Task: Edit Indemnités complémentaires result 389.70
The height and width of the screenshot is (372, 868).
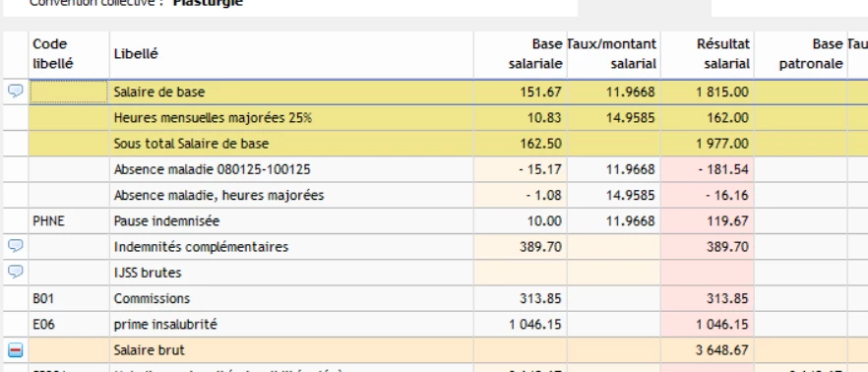Action: [x=707, y=246]
